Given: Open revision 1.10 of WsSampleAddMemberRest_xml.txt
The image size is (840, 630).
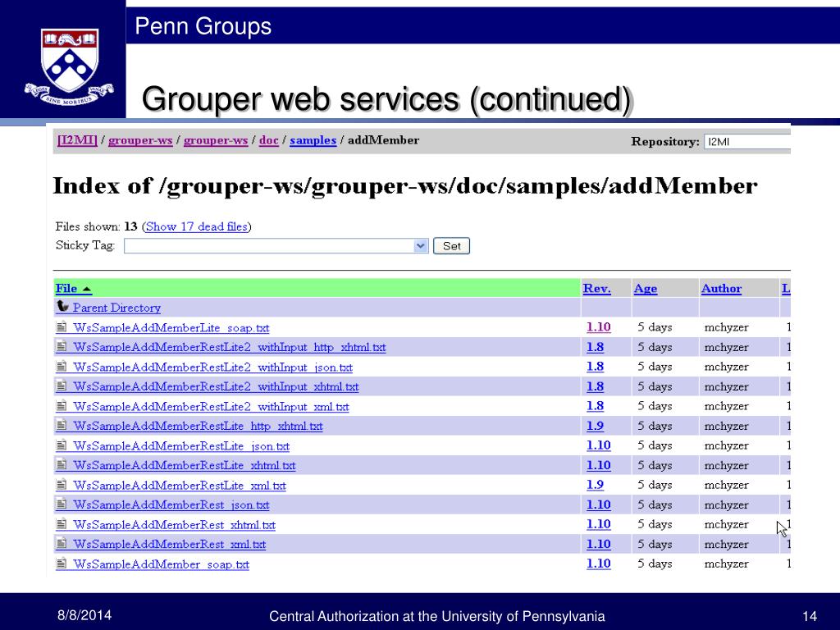Looking at the screenshot, I should tap(598, 544).
